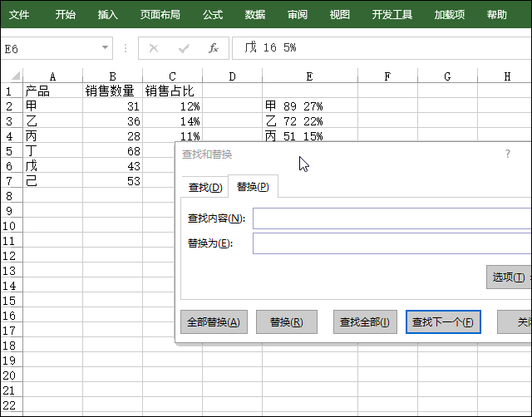Select column C header

click(172, 76)
